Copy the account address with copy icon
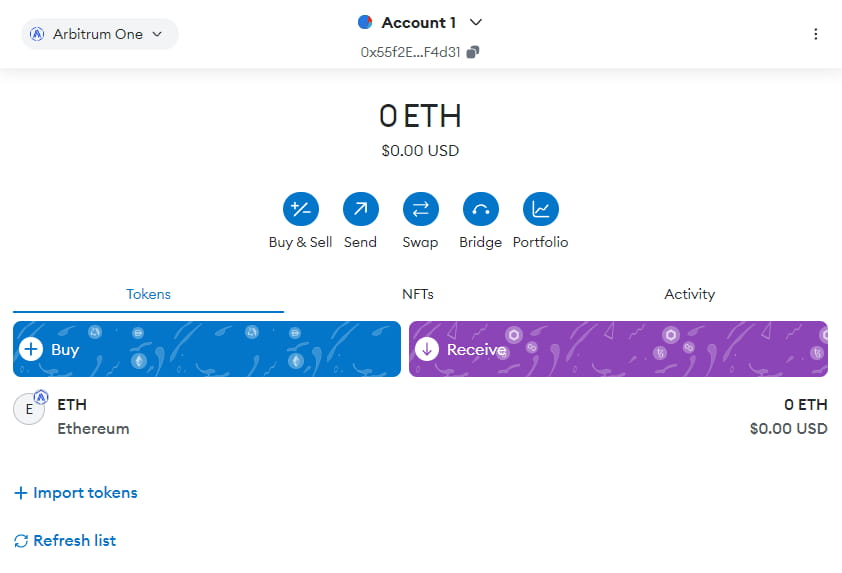This screenshot has height=573, width=842. 473,52
